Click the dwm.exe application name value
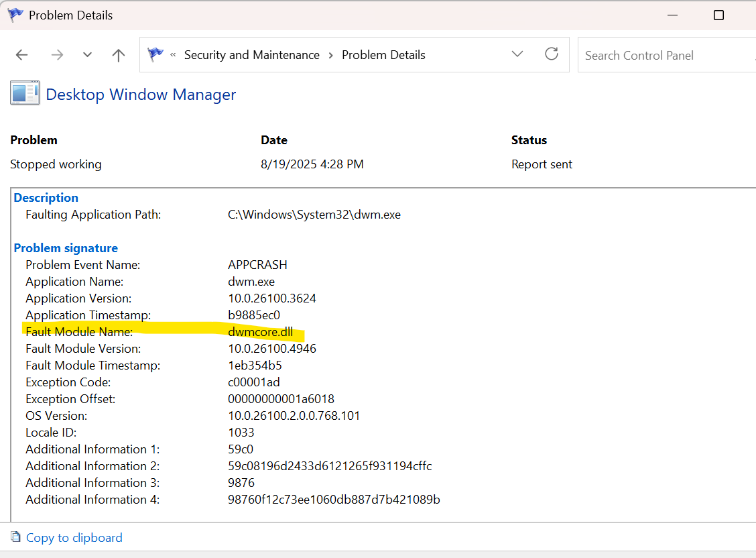The width and height of the screenshot is (756, 558). [x=251, y=282]
